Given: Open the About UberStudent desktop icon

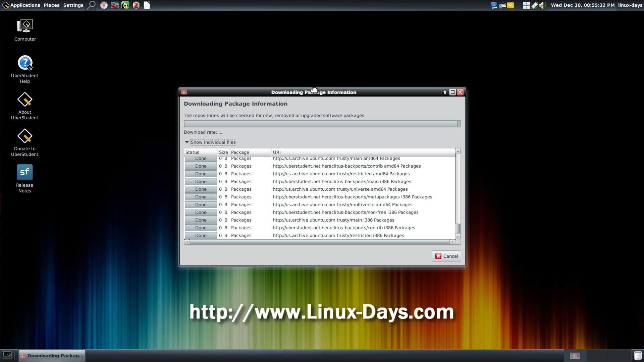Looking at the screenshot, I should click(25, 106).
